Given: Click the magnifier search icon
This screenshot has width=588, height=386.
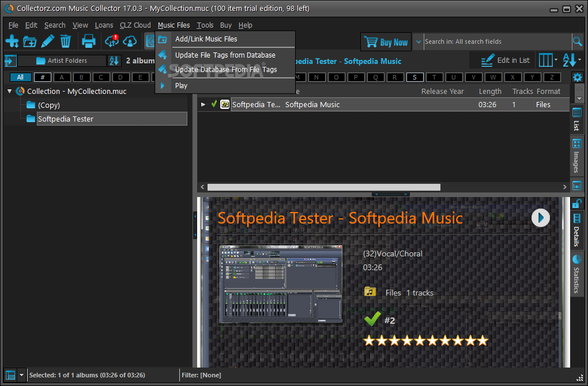Looking at the screenshot, I should (x=578, y=41).
